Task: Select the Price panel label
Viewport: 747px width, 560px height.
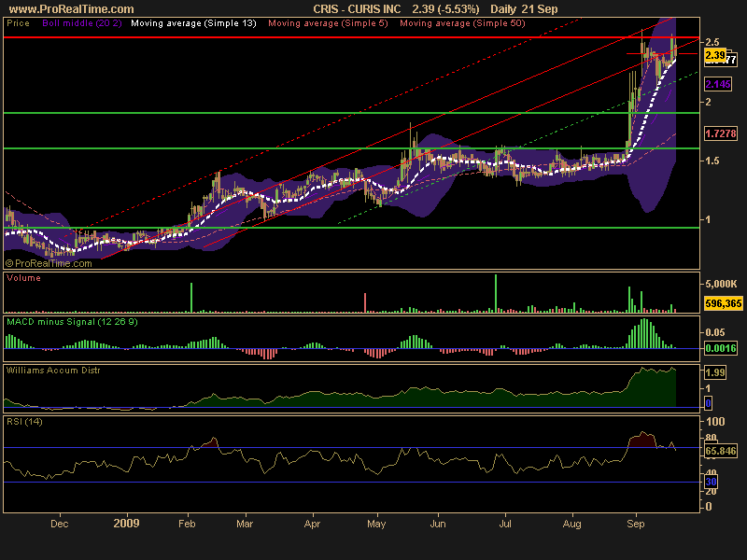Action: (x=18, y=22)
